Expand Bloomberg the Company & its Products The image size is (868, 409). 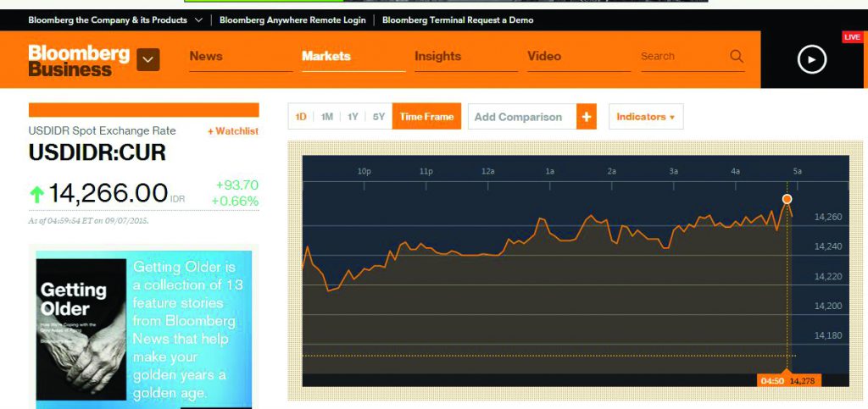(115, 19)
